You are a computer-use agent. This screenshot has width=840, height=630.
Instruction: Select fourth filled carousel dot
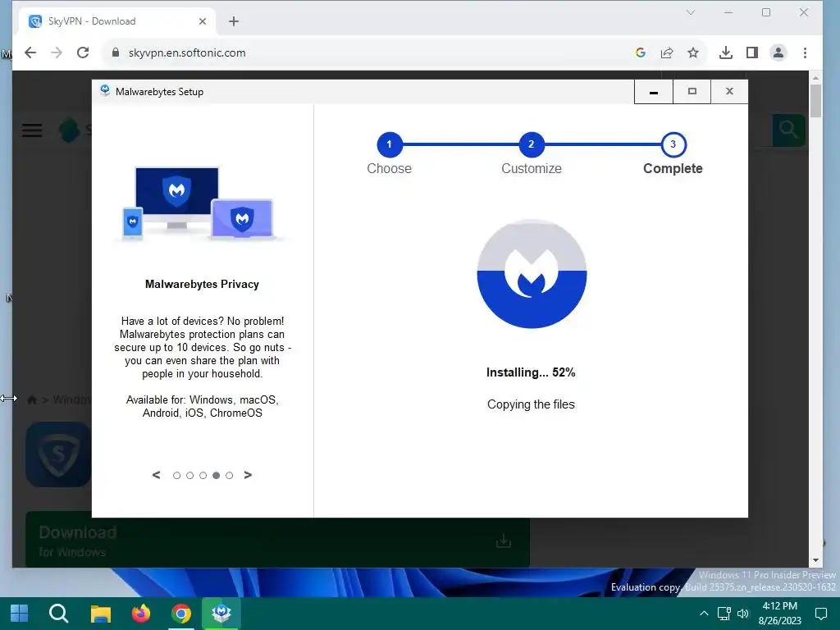click(216, 476)
